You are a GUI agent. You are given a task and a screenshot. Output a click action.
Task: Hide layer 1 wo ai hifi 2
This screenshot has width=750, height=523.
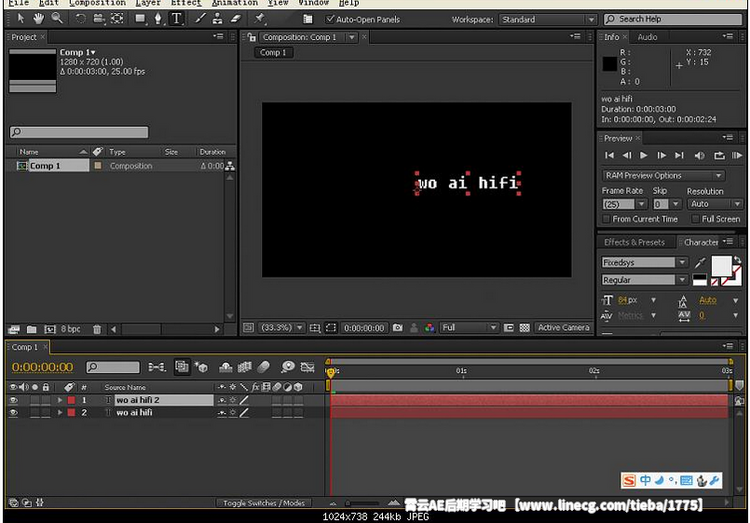pos(13,400)
